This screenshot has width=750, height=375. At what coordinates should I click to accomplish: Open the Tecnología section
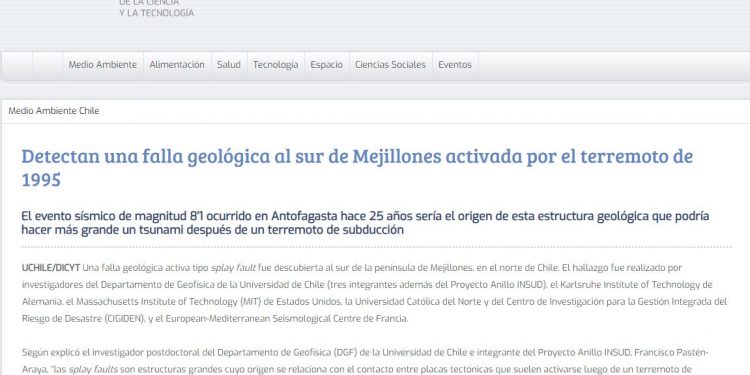[x=276, y=65]
